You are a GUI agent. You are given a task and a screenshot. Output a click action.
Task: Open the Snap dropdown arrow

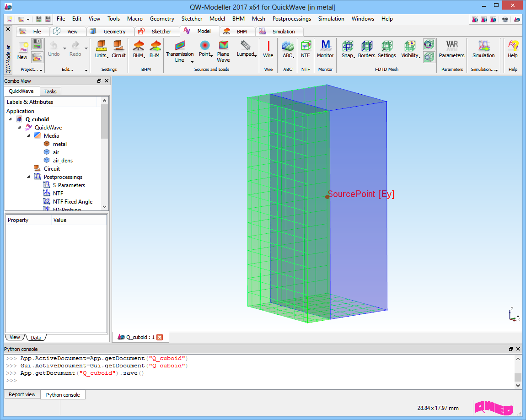[x=354, y=57]
